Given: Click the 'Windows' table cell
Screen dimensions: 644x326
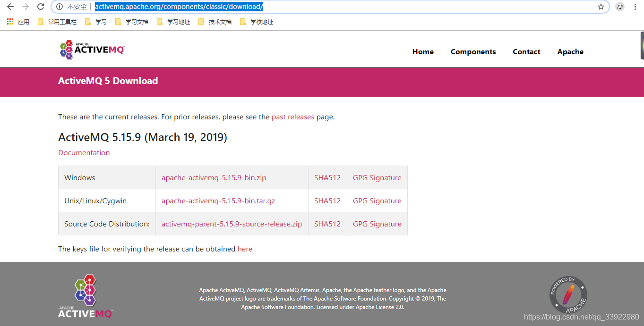Looking at the screenshot, I should (107, 178).
